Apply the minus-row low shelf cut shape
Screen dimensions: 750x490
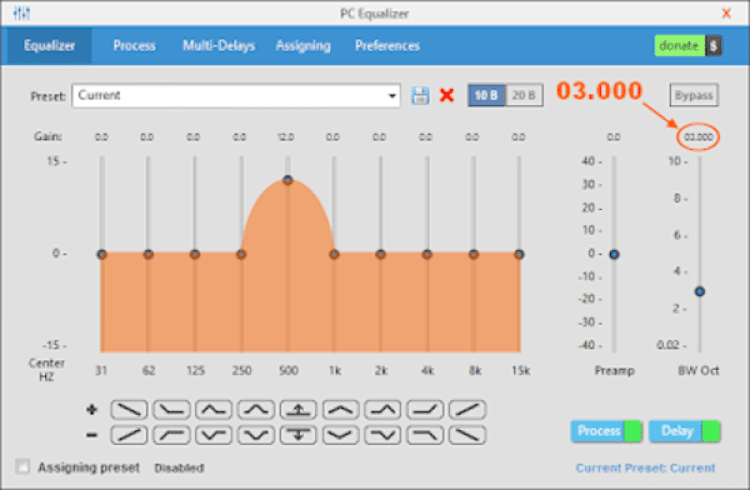[171, 435]
